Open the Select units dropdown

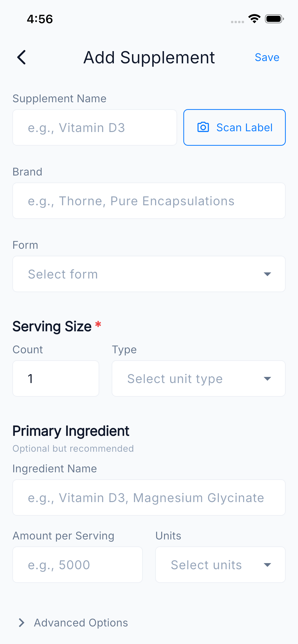[x=220, y=565]
